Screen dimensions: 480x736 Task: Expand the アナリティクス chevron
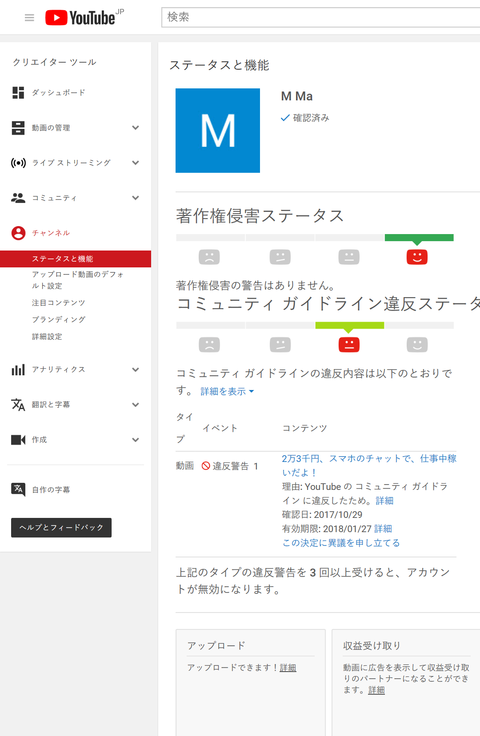tap(136, 369)
